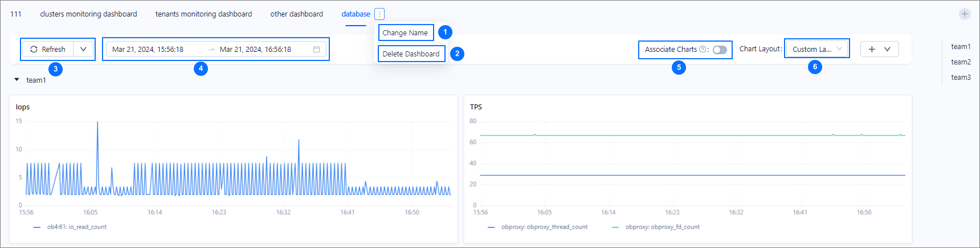Image resolution: width=980 pixels, height=248 pixels.
Task: Collapse the team1 section
Action: coord(17,80)
